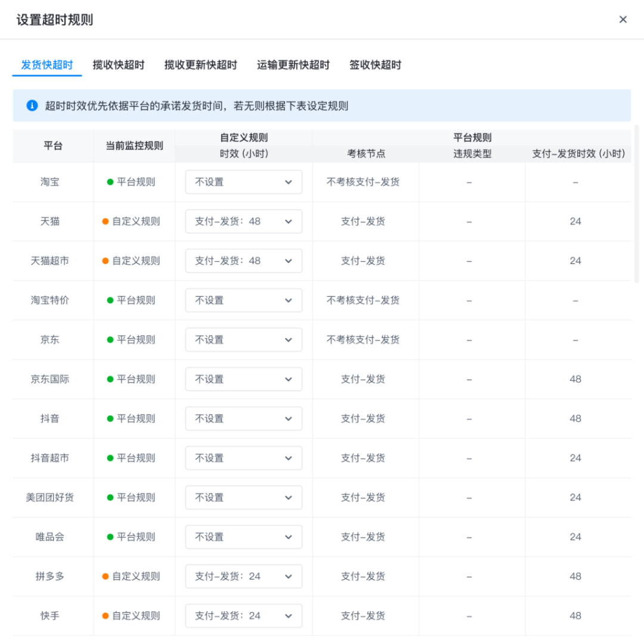Viewport: 644px width, 644px height.
Task: Switch to the 揽收快超时 tab
Action: click(119, 65)
